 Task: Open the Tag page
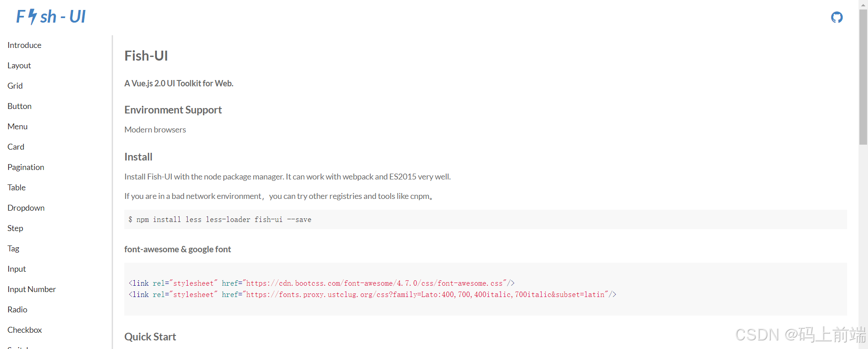coord(13,249)
